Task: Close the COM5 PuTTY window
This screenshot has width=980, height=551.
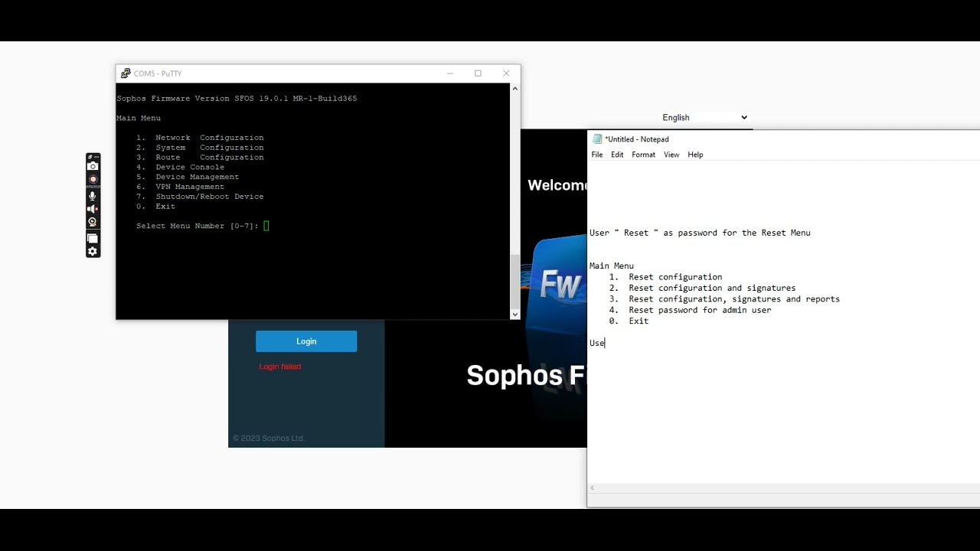Action: click(506, 73)
